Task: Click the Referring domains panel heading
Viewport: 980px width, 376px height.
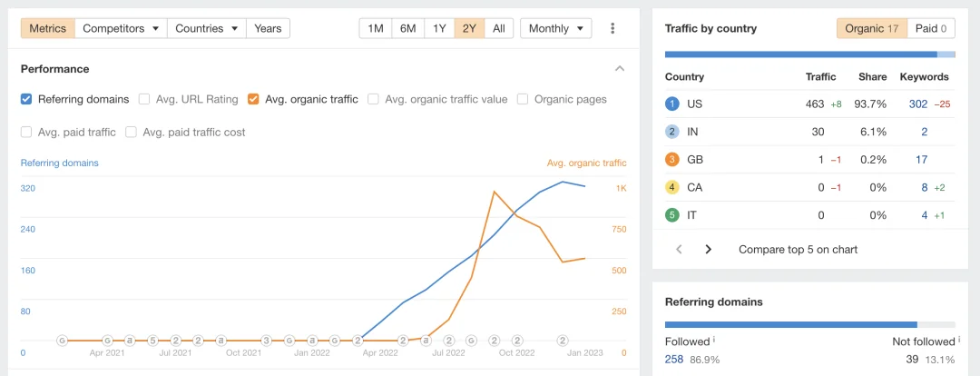Action: 714,302
